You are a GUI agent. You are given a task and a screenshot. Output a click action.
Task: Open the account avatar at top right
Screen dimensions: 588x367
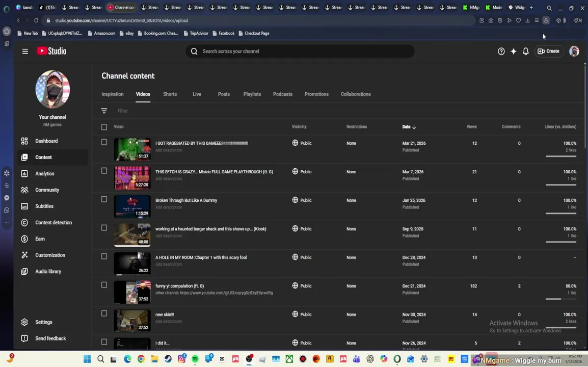click(574, 51)
